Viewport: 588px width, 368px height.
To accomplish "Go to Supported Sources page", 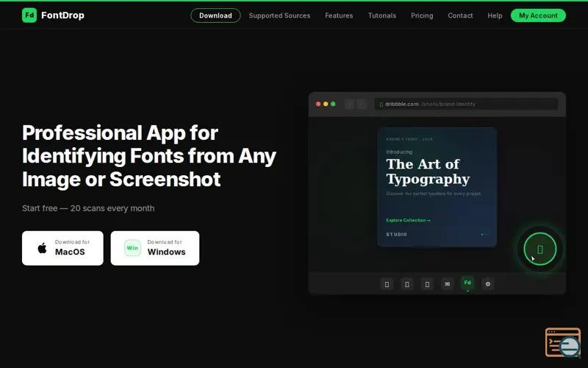I will (279, 15).
